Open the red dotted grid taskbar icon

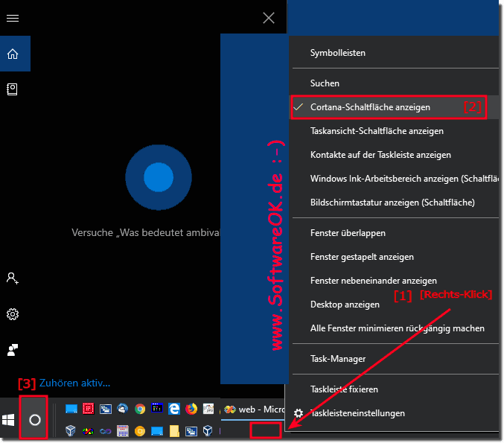pos(88,409)
